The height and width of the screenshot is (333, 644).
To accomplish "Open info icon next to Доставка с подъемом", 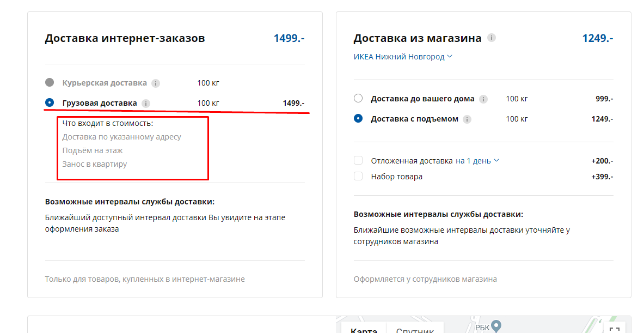I will pos(467,119).
